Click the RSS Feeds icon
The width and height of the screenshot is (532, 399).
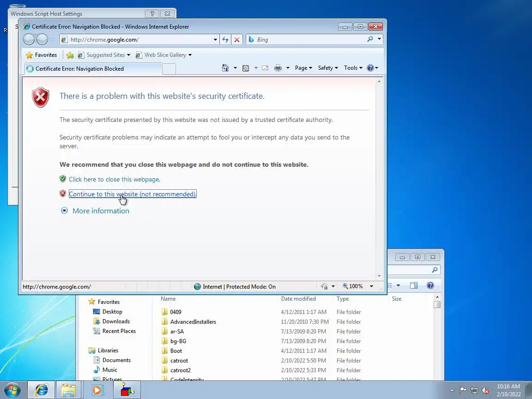pyautogui.click(x=246, y=68)
